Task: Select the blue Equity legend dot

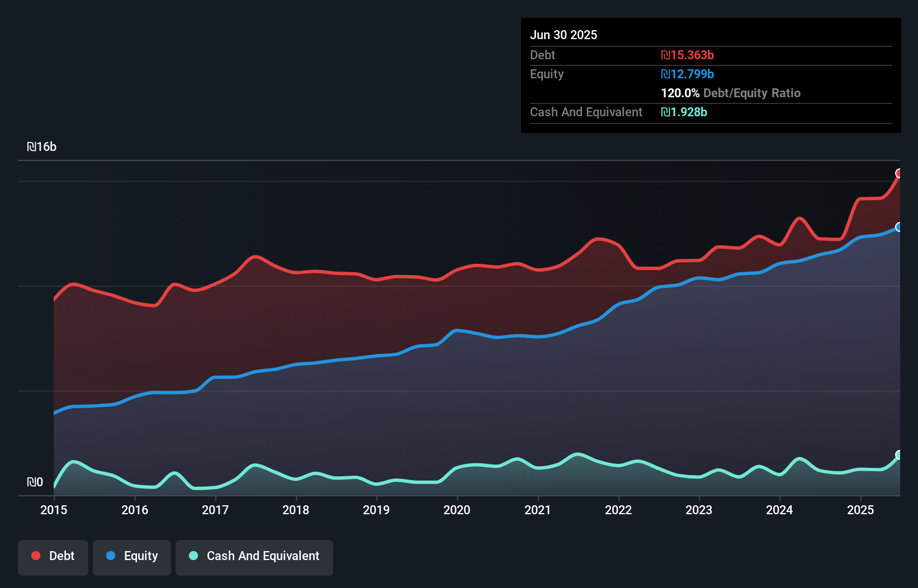Action: pos(110,556)
